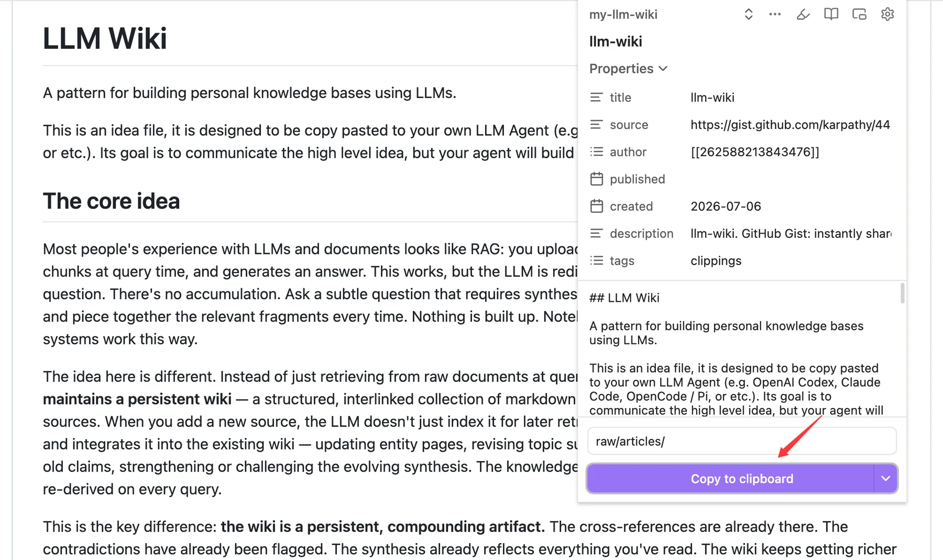
Task: Copy the clipped note to clipboard
Action: tap(730, 478)
